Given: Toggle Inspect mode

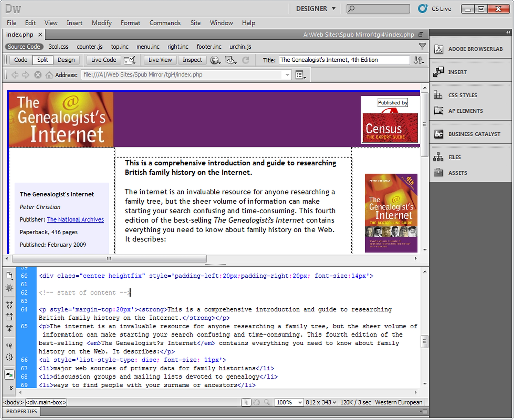Looking at the screenshot, I should click(192, 60).
